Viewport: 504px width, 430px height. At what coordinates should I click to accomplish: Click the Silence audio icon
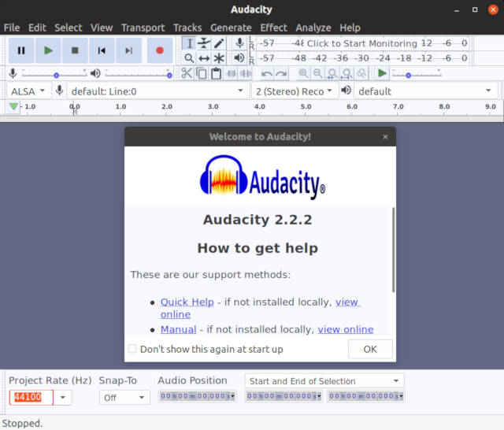(x=246, y=73)
